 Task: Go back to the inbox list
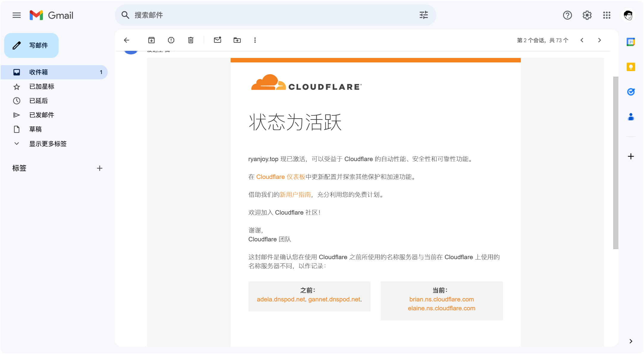(126, 40)
